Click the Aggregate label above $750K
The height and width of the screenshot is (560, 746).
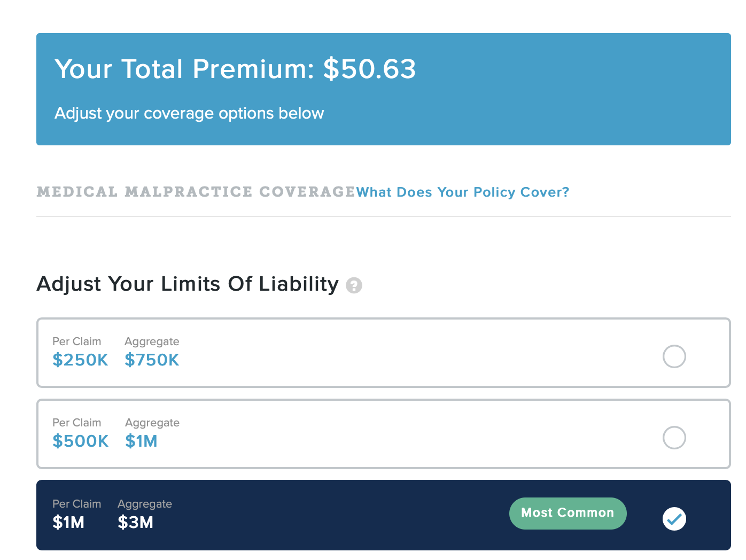point(152,342)
